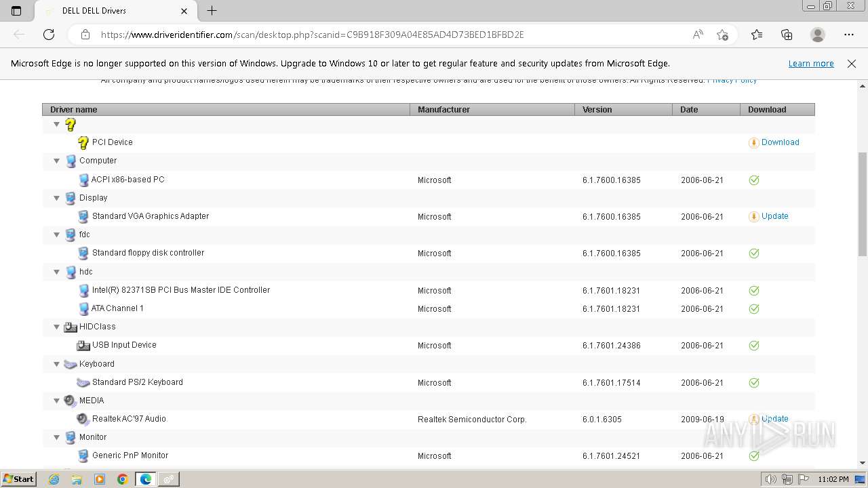The width and height of the screenshot is (868, 488).
Task: Click the taskbar clock showing 11:02 PM
Action: click(833, 479)
